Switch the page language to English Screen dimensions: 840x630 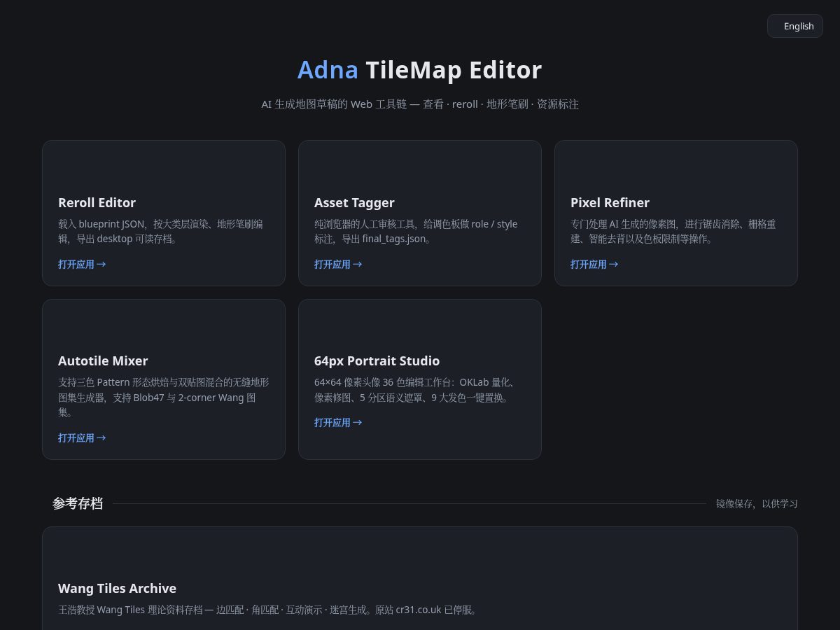click(x=794, y=26)
